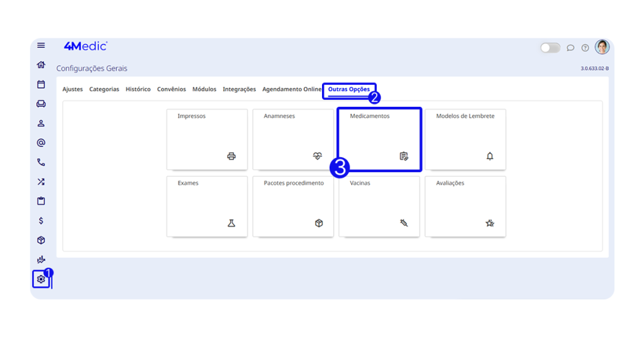Click the settings gear icon in sidebar
The width and height of the screenshot is (644, 338).
coord(41,279)
